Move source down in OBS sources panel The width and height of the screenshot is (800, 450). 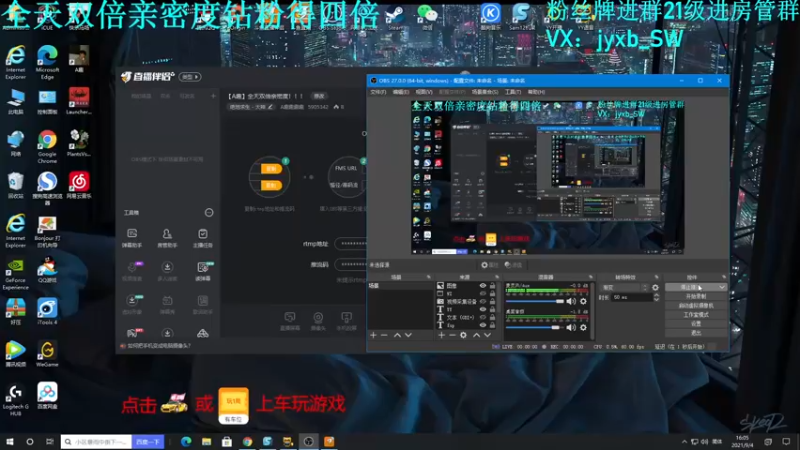point(487,335)
